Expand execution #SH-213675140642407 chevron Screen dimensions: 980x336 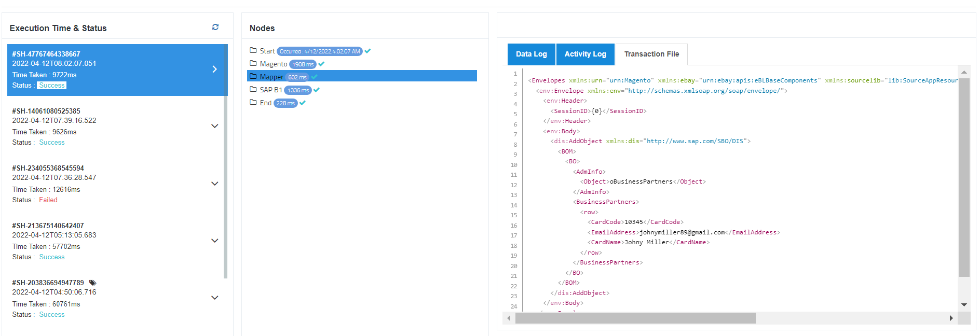[214, 241]
